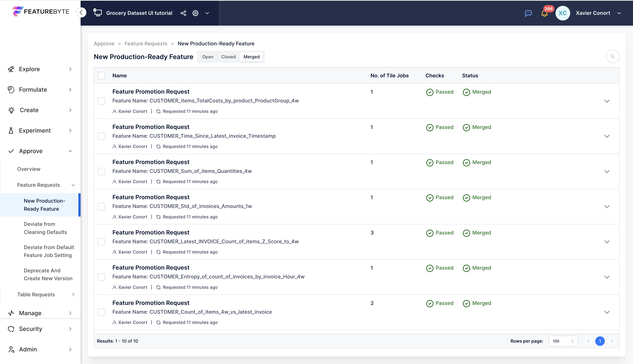This screenshot has height=364, width=633.
Task: Click the No. of Tile Jobs column header
Action: coord(389,76)
